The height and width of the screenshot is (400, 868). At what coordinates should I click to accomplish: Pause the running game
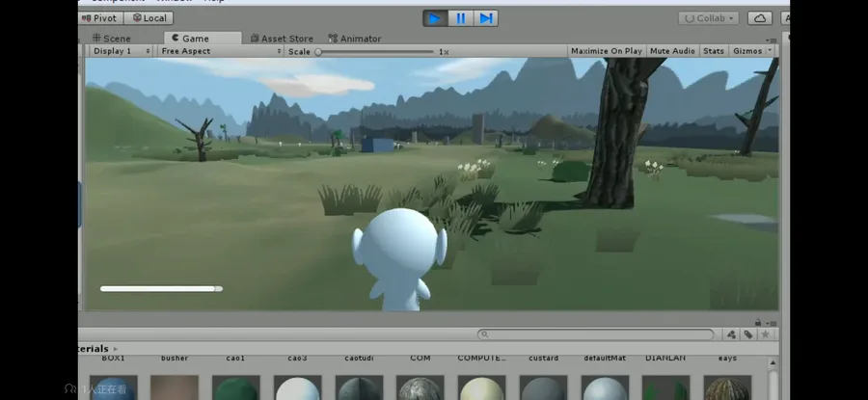[461, 18]
